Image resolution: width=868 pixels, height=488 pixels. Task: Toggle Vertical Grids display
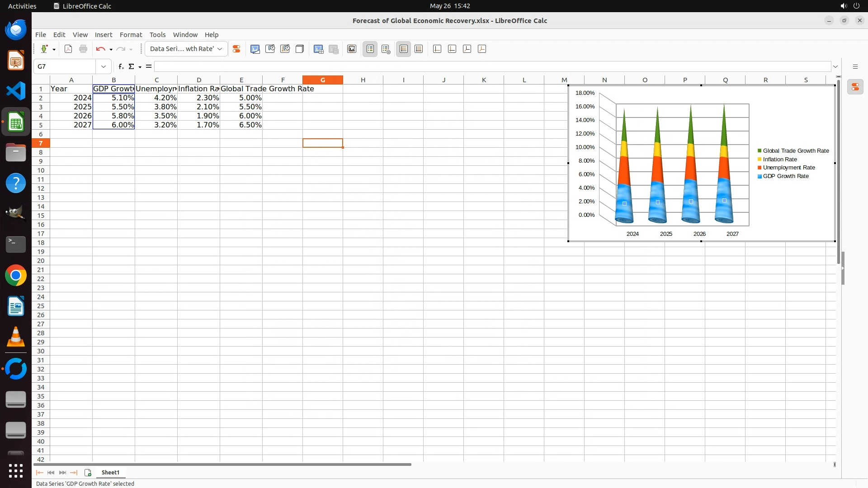pyautogui.click(x=419, y=49)
